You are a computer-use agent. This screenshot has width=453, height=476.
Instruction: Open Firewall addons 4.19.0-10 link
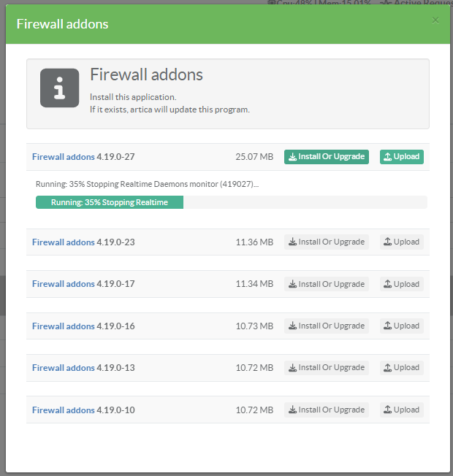[x=64, y=410]
